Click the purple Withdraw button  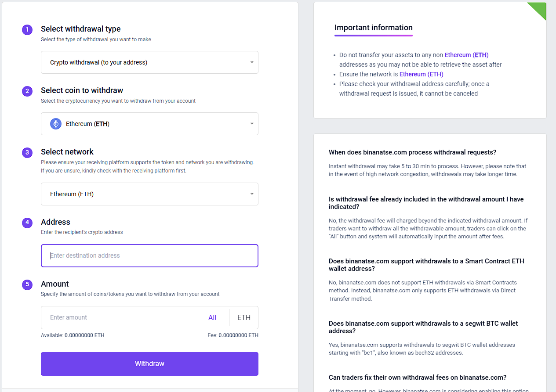point(149,363)
